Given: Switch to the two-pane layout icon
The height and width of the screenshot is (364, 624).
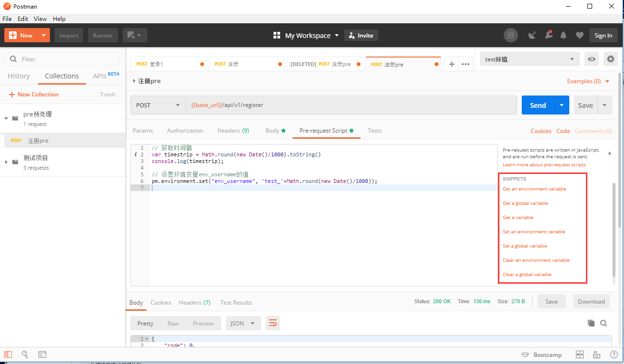Looking at the screenshot, I should click(x=580, y=354).
